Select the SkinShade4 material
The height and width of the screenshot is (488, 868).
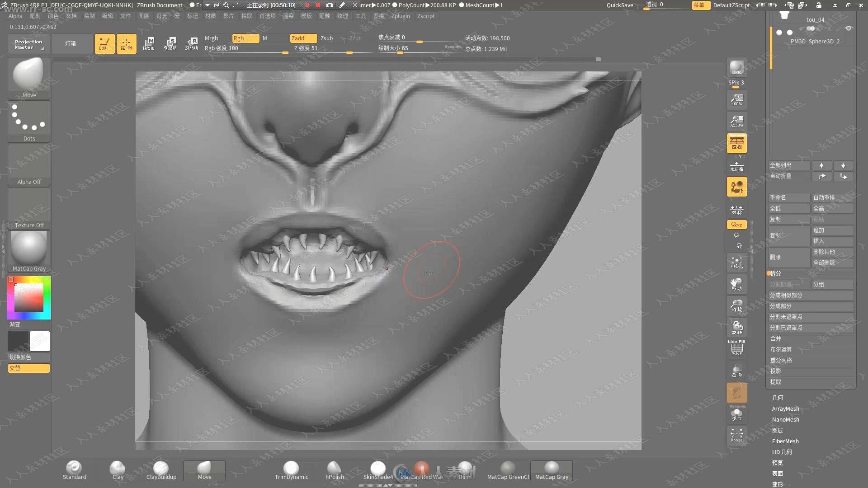click(x=378, y=470)
